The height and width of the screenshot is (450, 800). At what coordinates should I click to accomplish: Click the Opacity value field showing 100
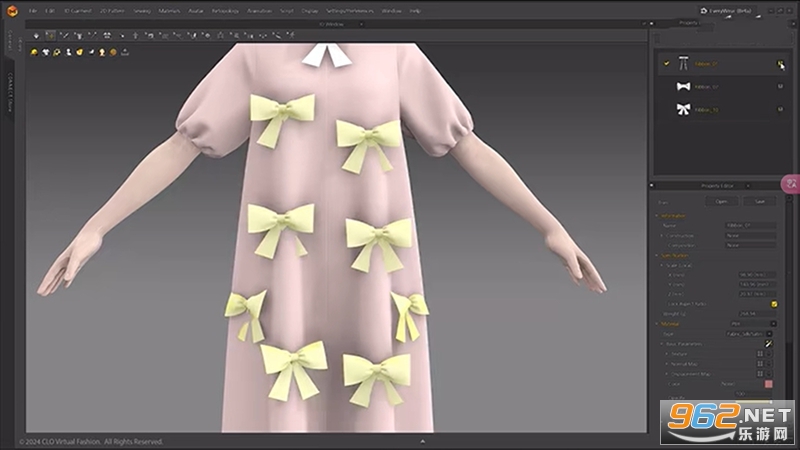753,394
